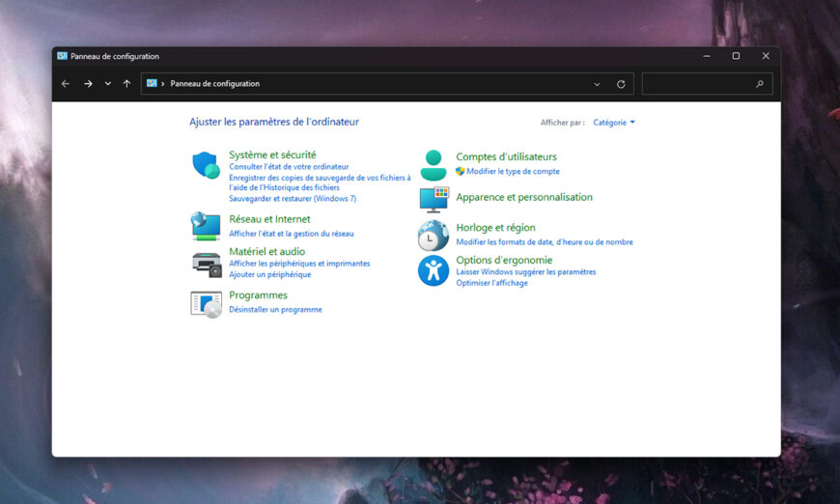Click the Panneau de configuration breadcrumb in address bar

[x=214, y=84]
